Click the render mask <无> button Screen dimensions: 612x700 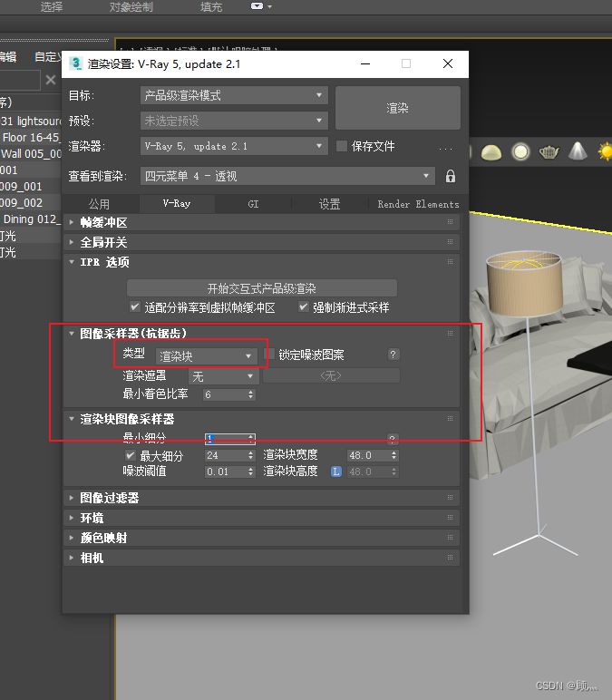click(331, 376)
